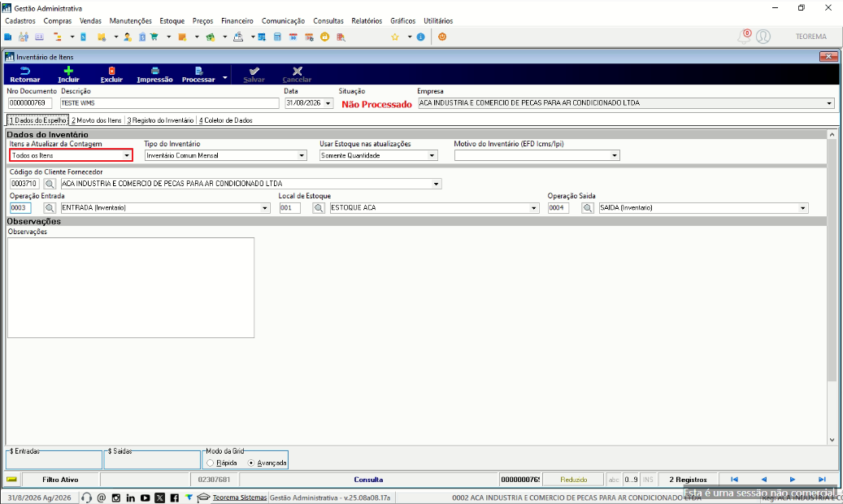The image size is (843, 504).
Task: Open the Estoque menu
Action: (x=172, y=21)
